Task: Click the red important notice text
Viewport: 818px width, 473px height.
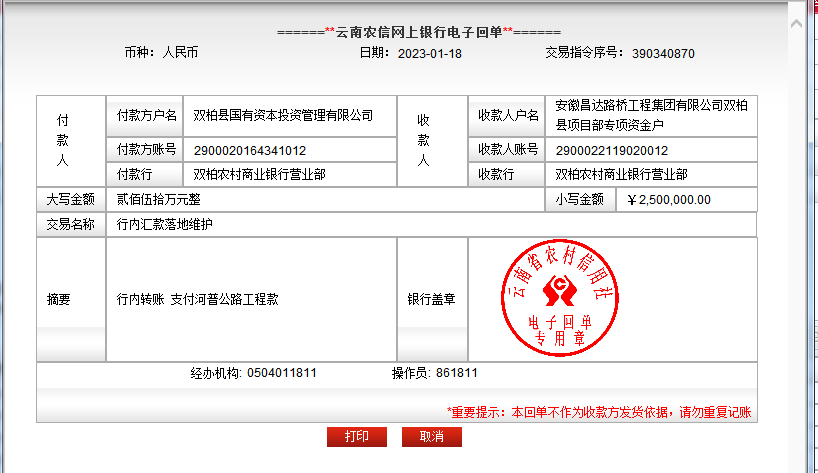Action: (598, 412)
